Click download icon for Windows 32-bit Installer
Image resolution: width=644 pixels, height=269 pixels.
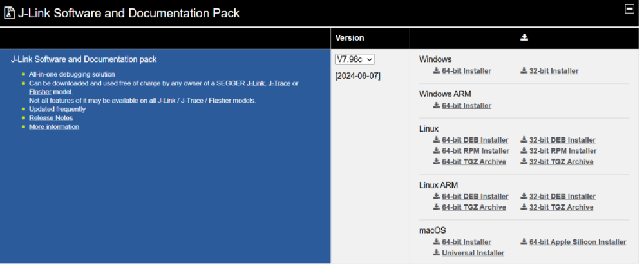point(524,71)
